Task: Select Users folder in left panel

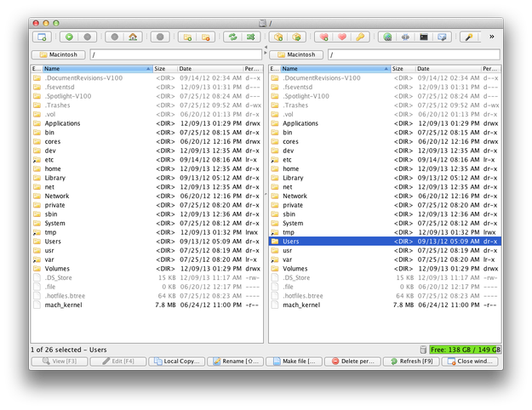Action: pos(147,242)
